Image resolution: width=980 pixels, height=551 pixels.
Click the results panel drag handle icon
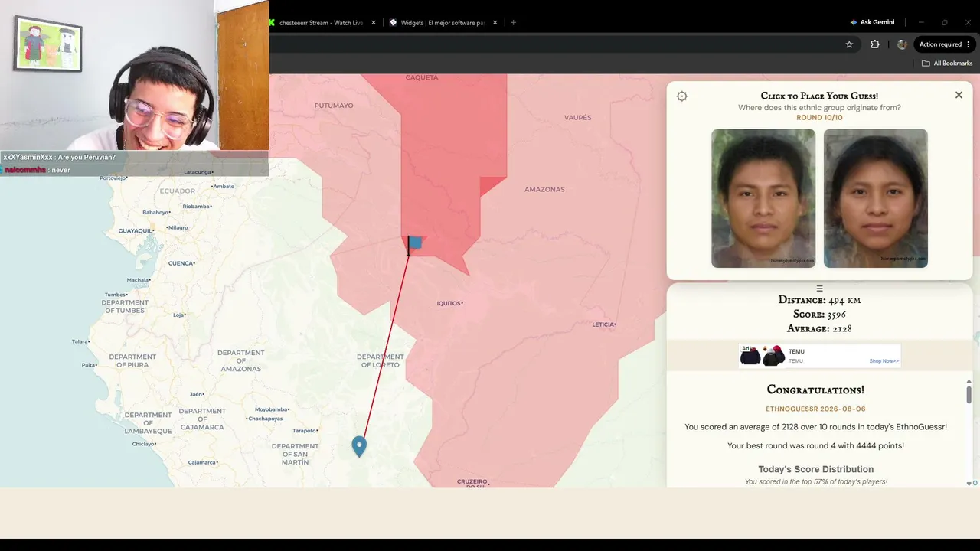819,289
